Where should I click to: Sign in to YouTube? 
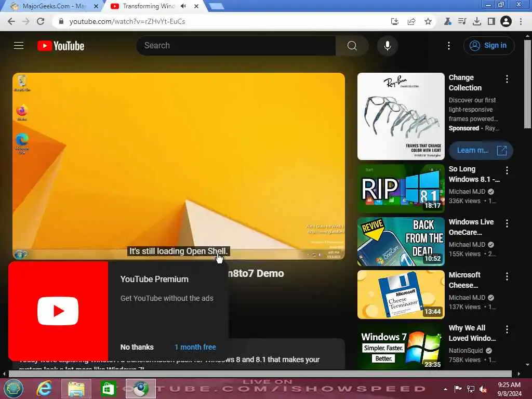coord(488,46)
